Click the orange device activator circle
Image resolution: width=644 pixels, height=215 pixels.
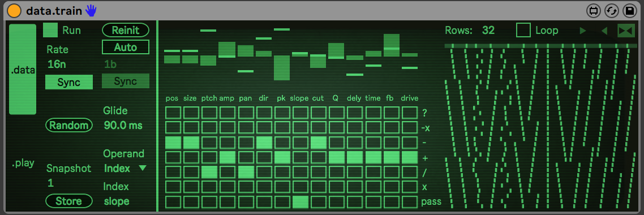14,11
